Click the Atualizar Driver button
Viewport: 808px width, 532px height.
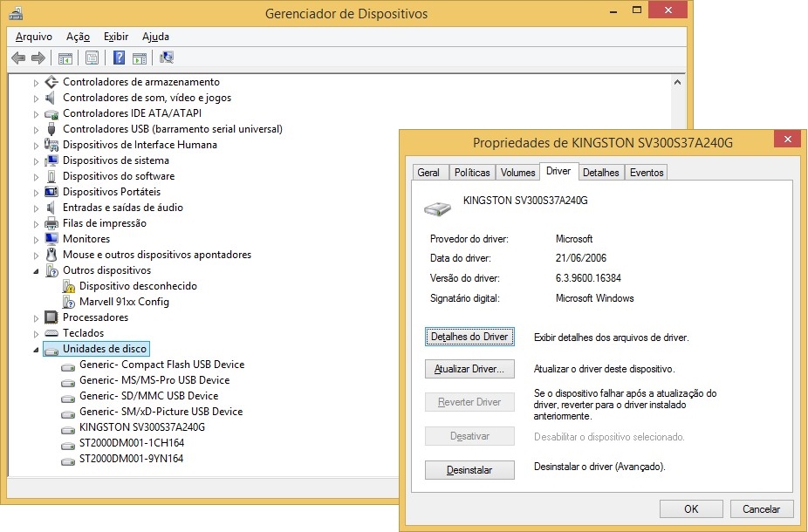click(469, 369)
